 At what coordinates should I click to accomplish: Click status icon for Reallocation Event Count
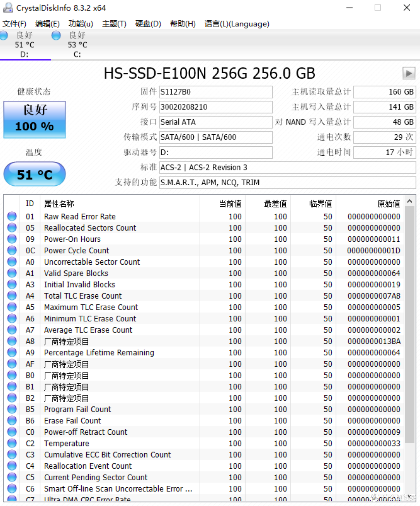click(x=12, y=466)
